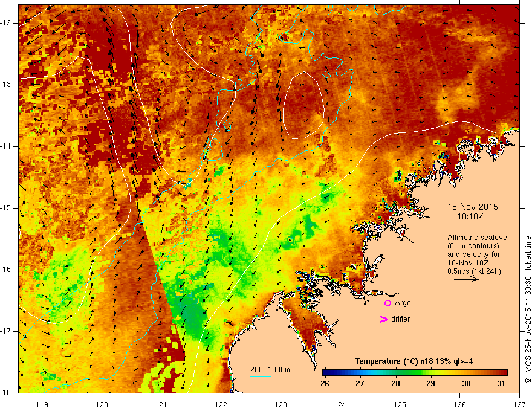Click the colorbar value '29'
Screen dimensions: 532x411
(430, 384)
